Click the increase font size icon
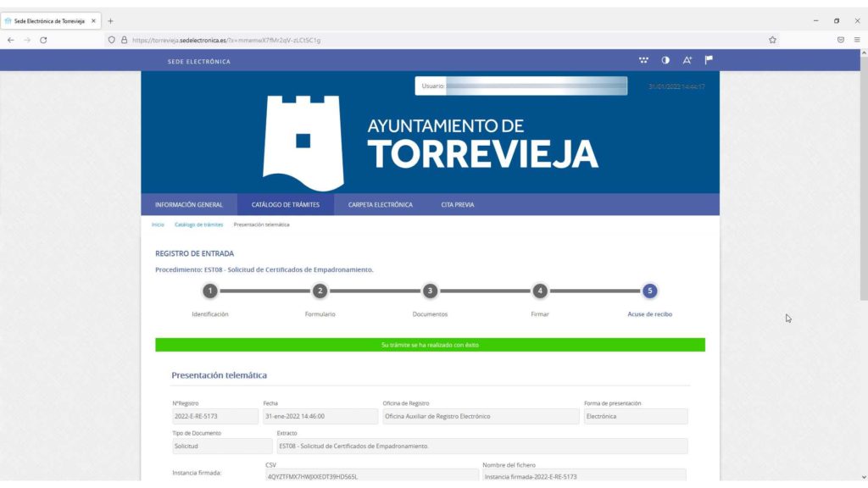 coord(687,60)
